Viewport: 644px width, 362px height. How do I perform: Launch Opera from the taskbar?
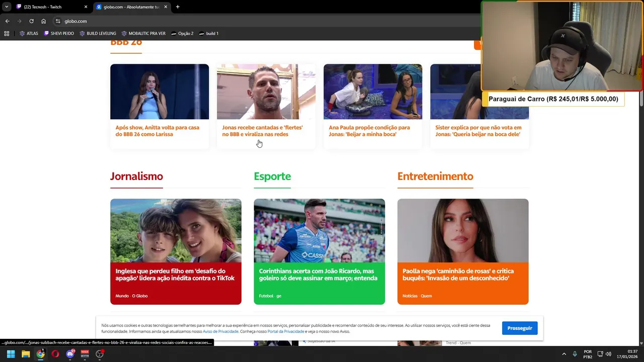click(x=55, y=354)
